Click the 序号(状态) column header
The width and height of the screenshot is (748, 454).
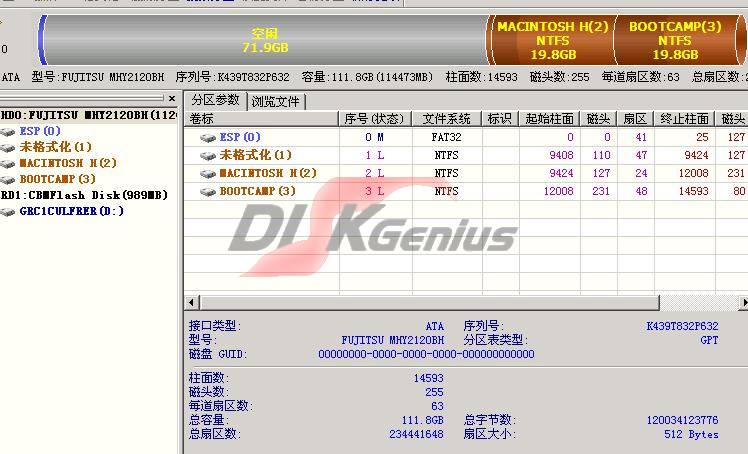374,119
